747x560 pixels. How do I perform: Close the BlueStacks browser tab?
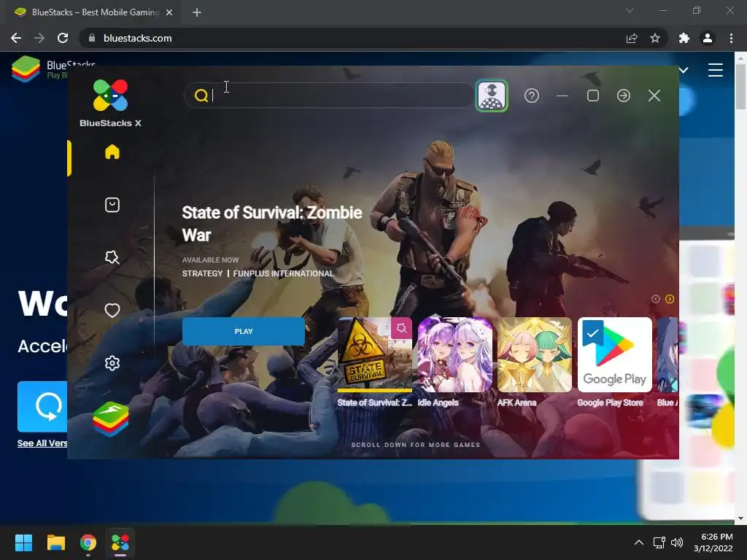169,12
